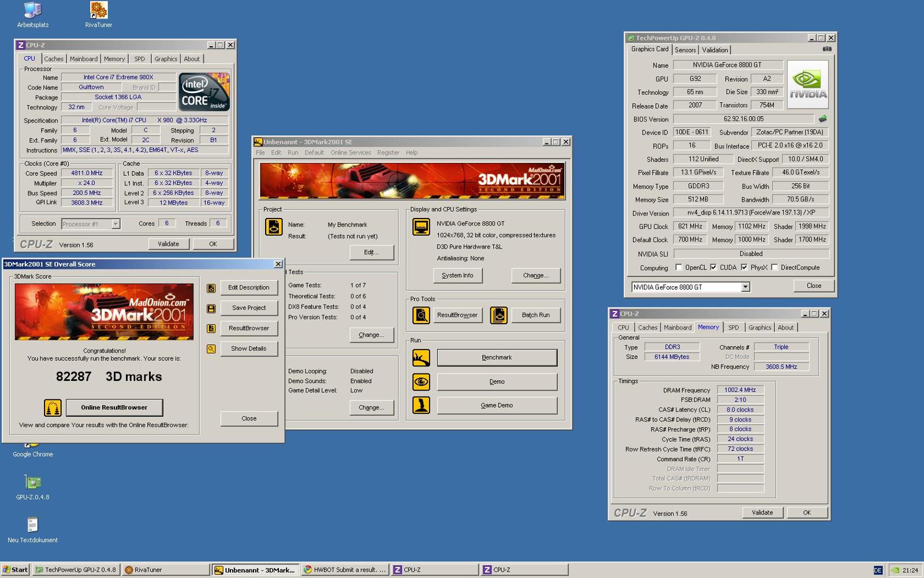The height and width of the screenshot is (578, 924).
Task: Click the Intel Core i7 logo in CPU-Z
Action: point(204,91)
